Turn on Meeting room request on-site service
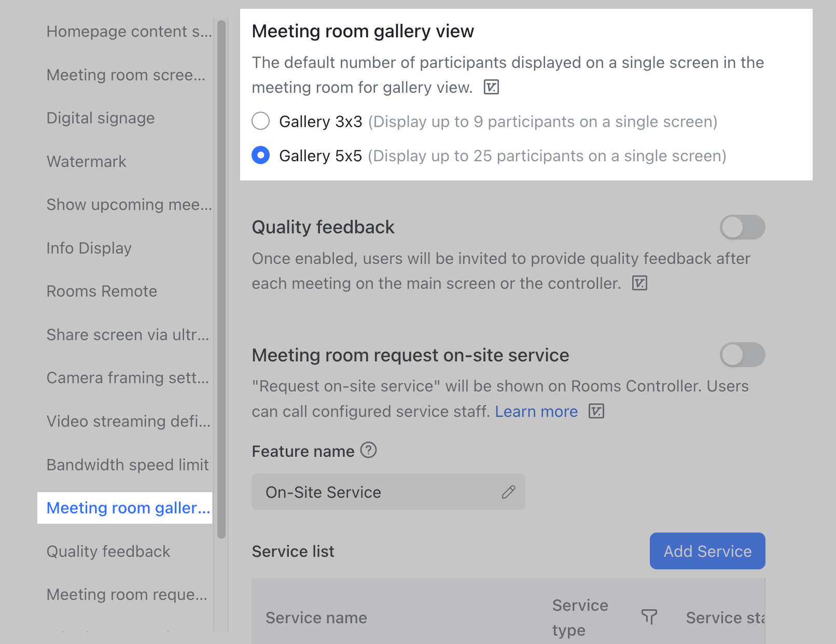This screenshot has width=836, height=644. [x=742, y=355]
